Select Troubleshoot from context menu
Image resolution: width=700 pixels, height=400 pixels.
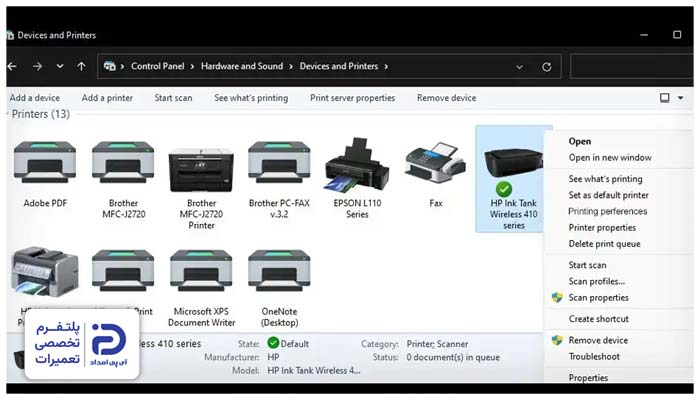pos(594,356)
